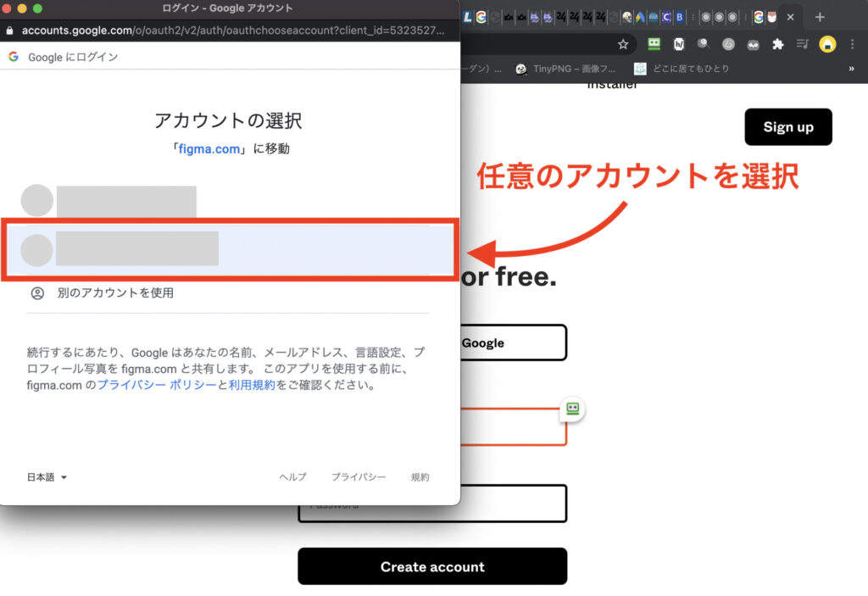
Task: Click the lock icon in popup address bar
Action: 9,31
